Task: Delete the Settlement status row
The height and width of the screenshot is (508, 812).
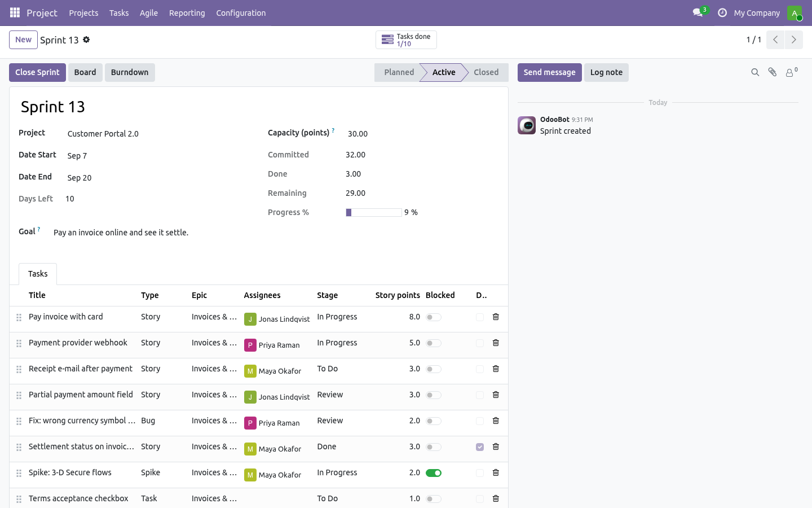Action: [x=496, y=446]
